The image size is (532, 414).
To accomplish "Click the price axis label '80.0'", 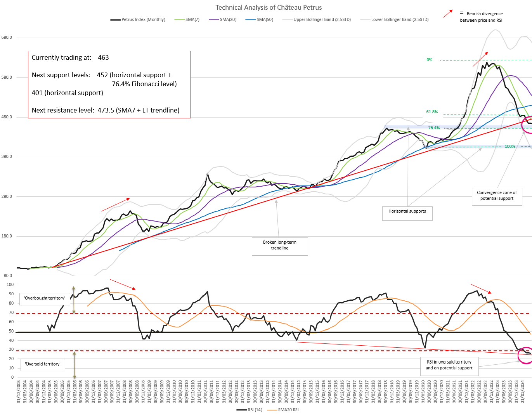I will tap(8, 275).
